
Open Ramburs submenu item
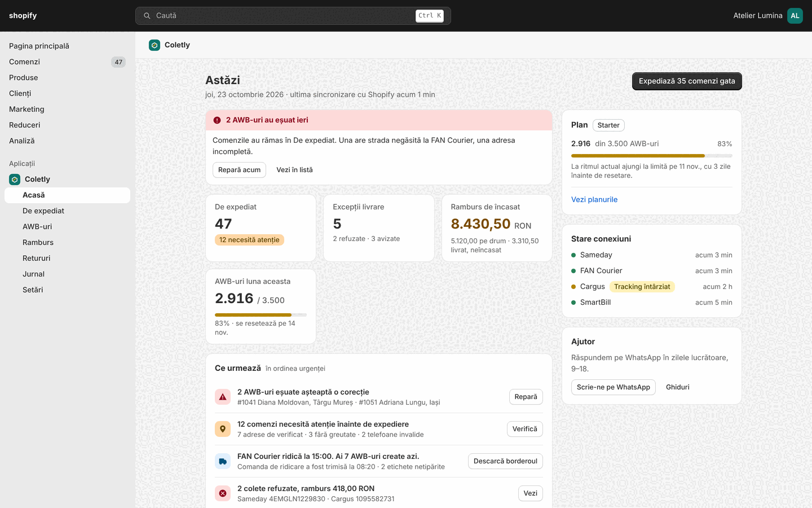[x=67, y=243]
